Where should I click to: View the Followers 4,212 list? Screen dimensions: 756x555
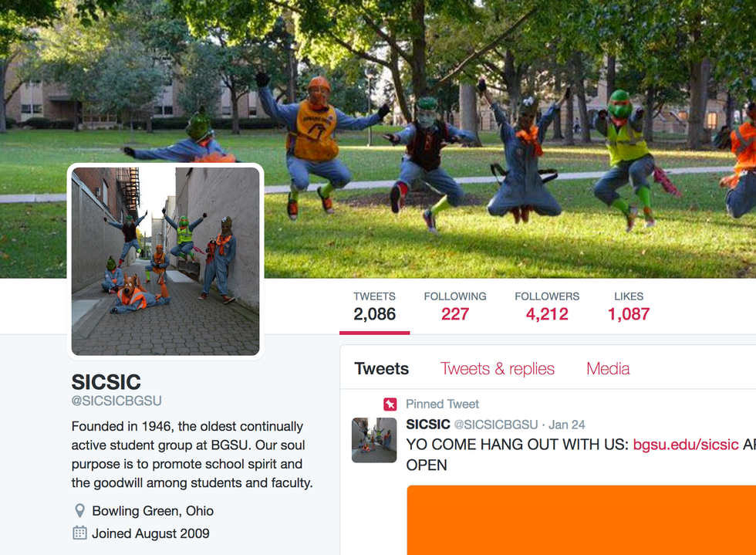pos(547,306)
